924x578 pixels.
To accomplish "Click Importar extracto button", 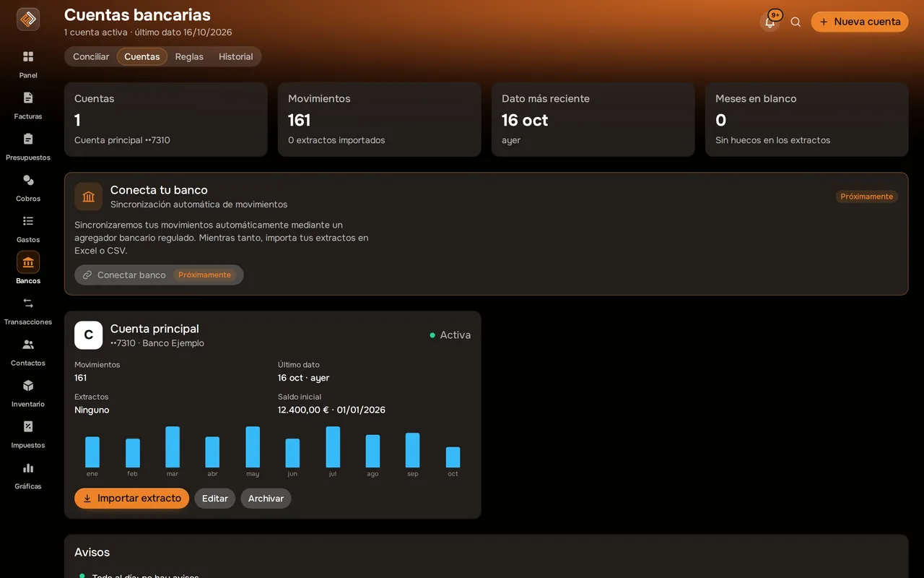I will 132,499.
